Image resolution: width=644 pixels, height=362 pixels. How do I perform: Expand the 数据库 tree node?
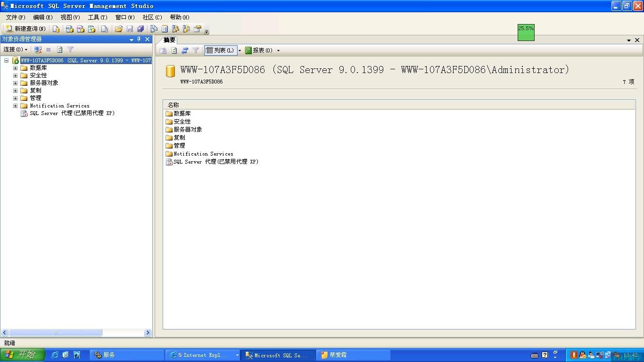(x=15, y=68)
